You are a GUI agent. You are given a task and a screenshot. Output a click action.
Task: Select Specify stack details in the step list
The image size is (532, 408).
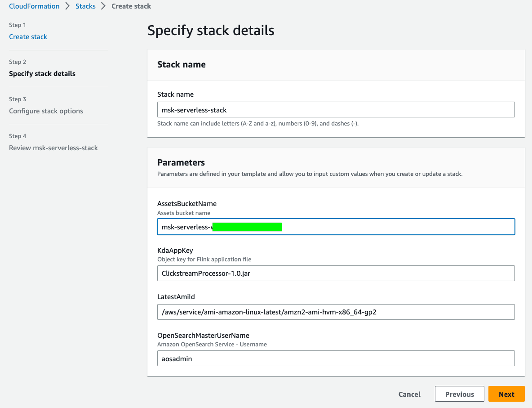pyautogui.click(x=42, y=74)
